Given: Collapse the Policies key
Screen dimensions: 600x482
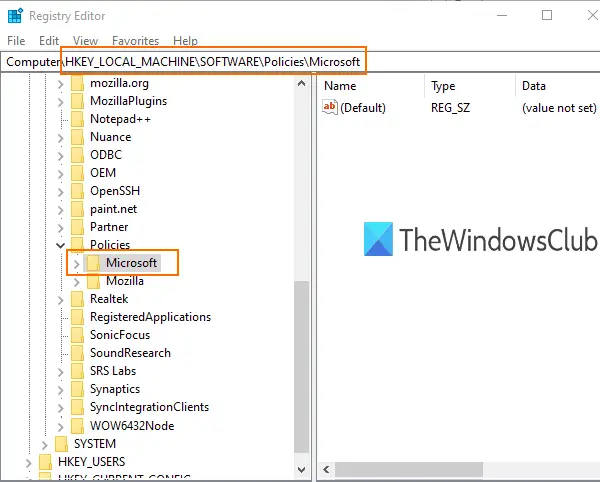Looking at the screenshot, I should tap(60, 246).
